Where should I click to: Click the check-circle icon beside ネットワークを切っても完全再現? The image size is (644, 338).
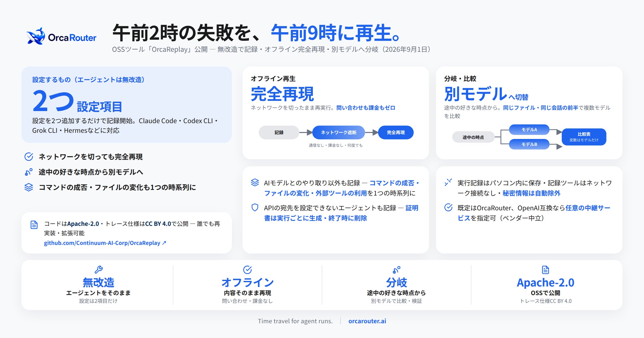[29, 157]
